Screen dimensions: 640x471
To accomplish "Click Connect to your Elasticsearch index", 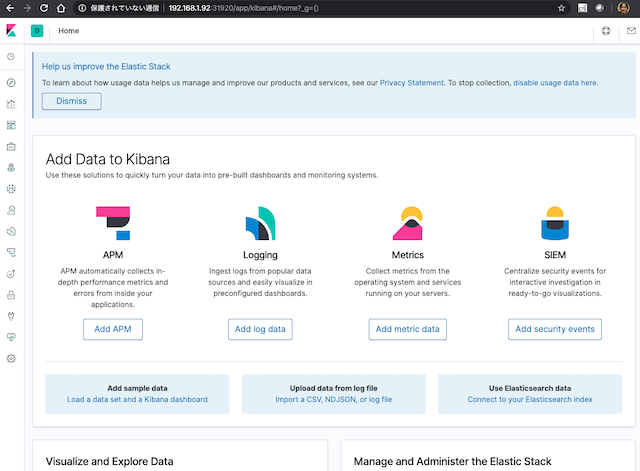I will pyautogui.click(x=530, y=400).
